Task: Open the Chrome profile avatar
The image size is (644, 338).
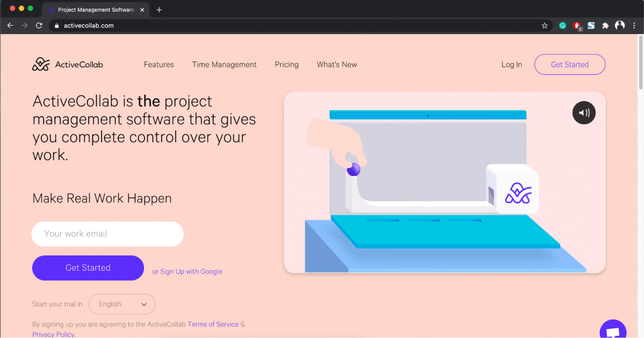Action: click(x=620, y=26)
